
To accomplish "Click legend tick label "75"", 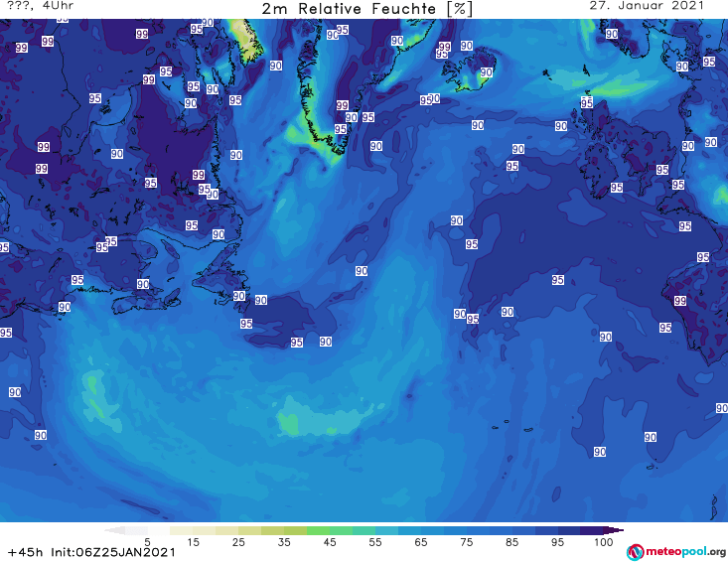I will 467,542.
